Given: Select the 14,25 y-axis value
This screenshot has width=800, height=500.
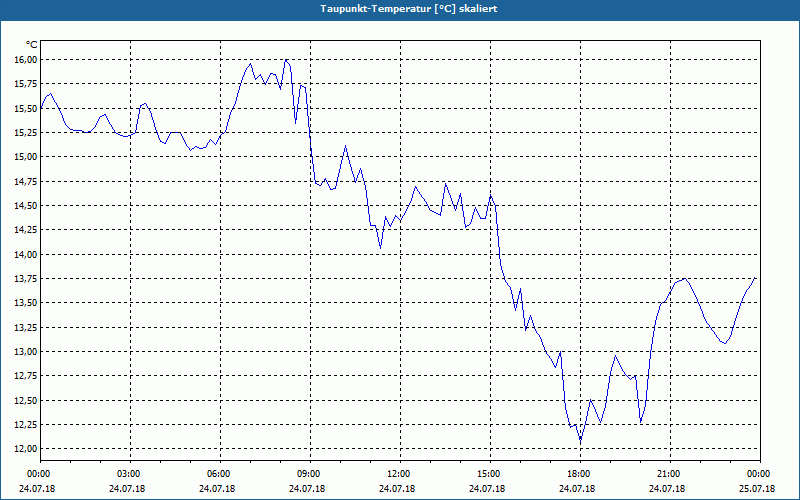Looking at the screenshot, I should point(24,230).
